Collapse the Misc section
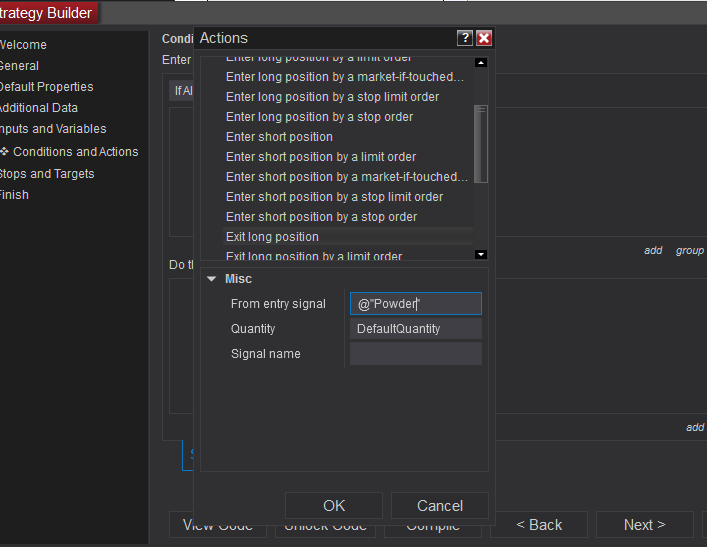 click(211, 279)
